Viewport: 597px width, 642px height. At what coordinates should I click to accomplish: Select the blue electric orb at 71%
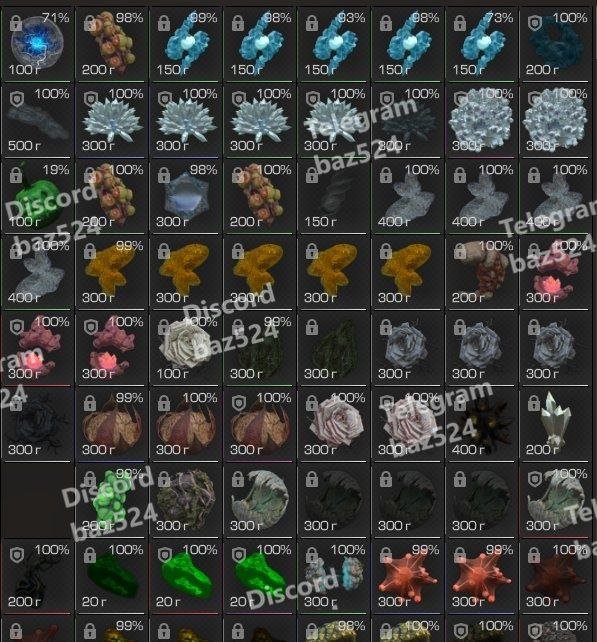(37, 43)
